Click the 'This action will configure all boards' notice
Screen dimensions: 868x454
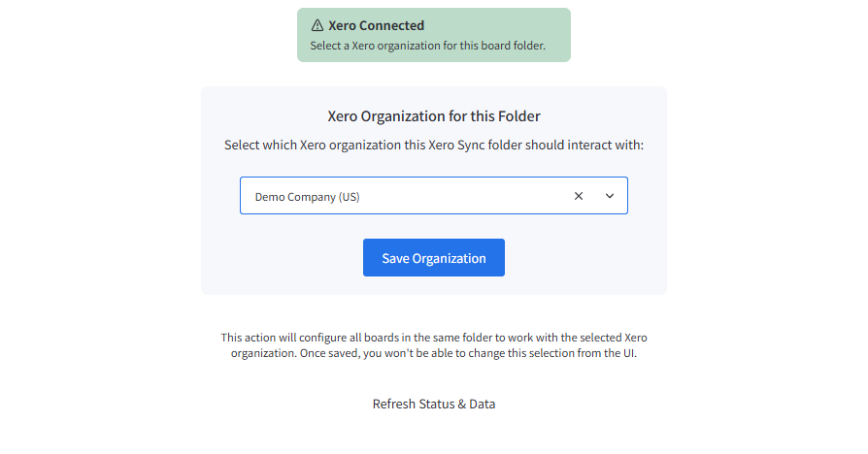[433, 345]
